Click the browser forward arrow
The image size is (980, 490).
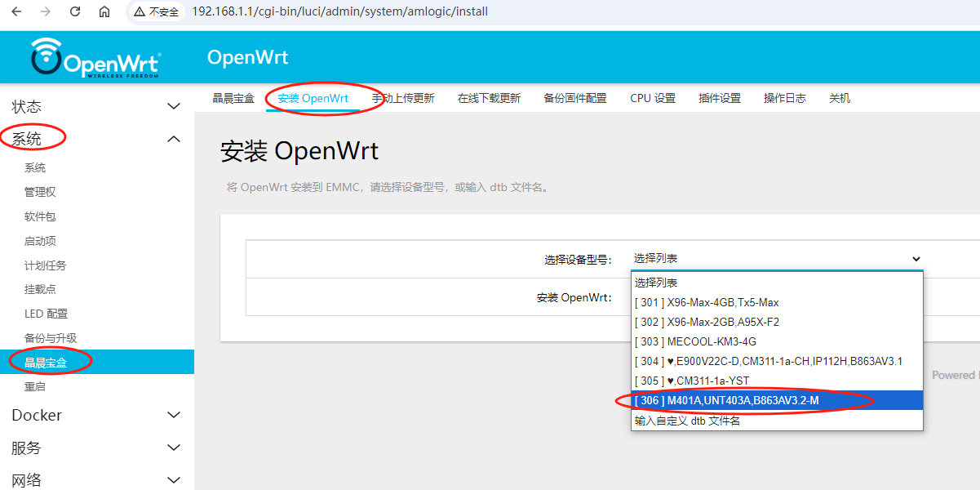[46, 12]
